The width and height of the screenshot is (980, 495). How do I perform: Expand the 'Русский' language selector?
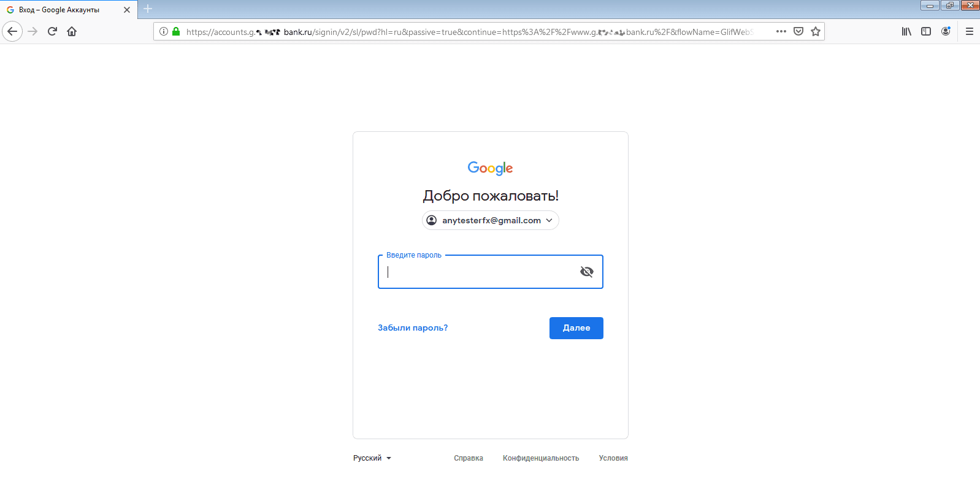(372, 458)
